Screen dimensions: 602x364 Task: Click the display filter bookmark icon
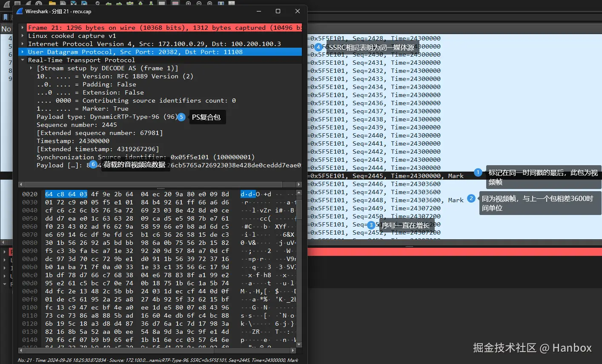(x=5, y=17)
